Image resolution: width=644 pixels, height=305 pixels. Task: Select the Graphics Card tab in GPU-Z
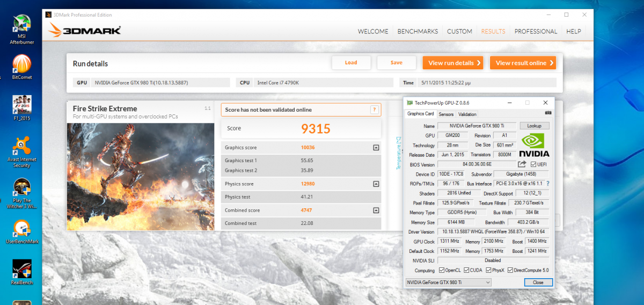click(x=421, y=114)
